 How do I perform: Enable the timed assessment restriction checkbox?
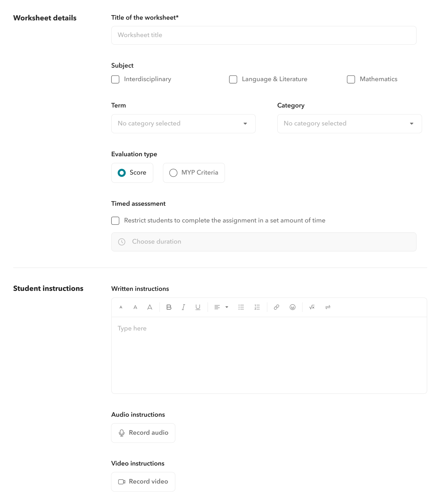(x=115, y=221)
